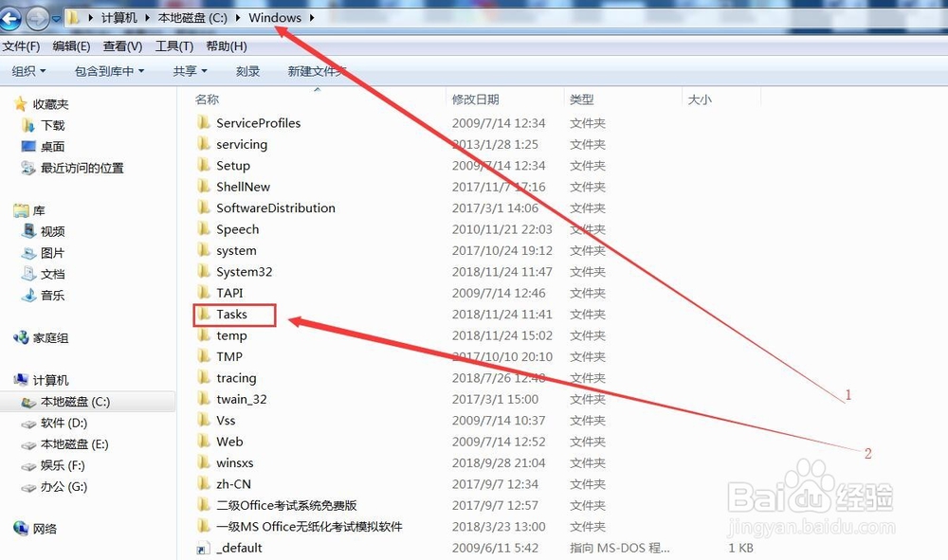Open the 查看(V) menu
The image size is (948, 560).
tap(122, 45)
